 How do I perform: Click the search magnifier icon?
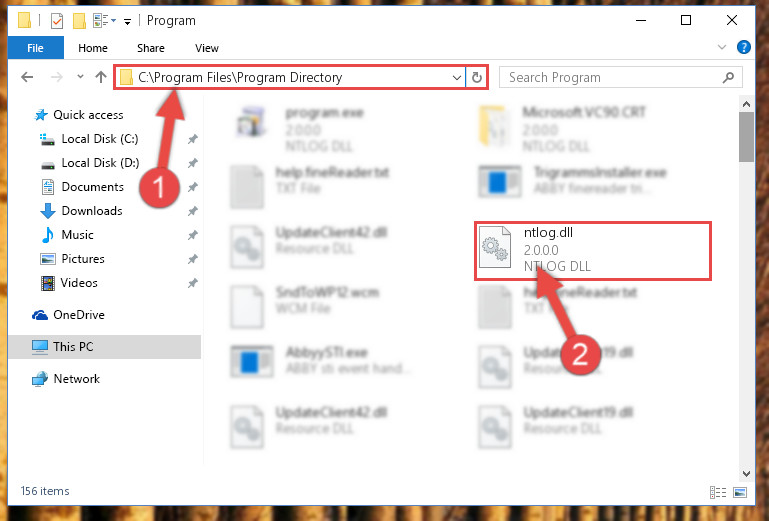point(728,78)
